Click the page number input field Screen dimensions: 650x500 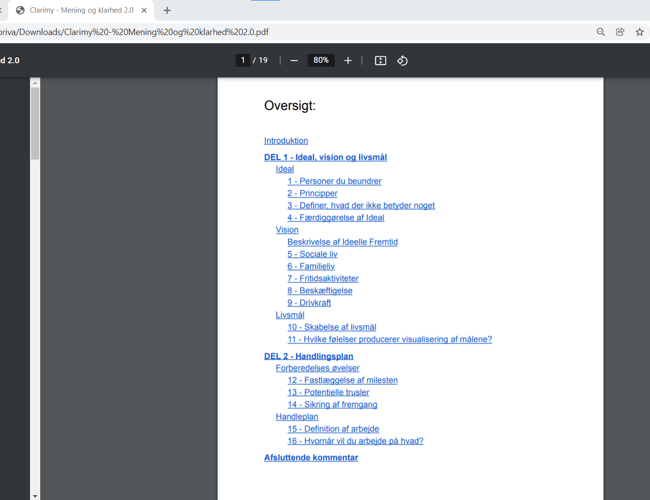coord(243,61)
